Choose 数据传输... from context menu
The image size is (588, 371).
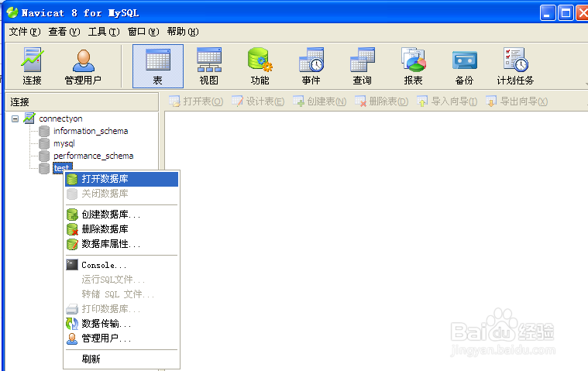click(122, 324)
